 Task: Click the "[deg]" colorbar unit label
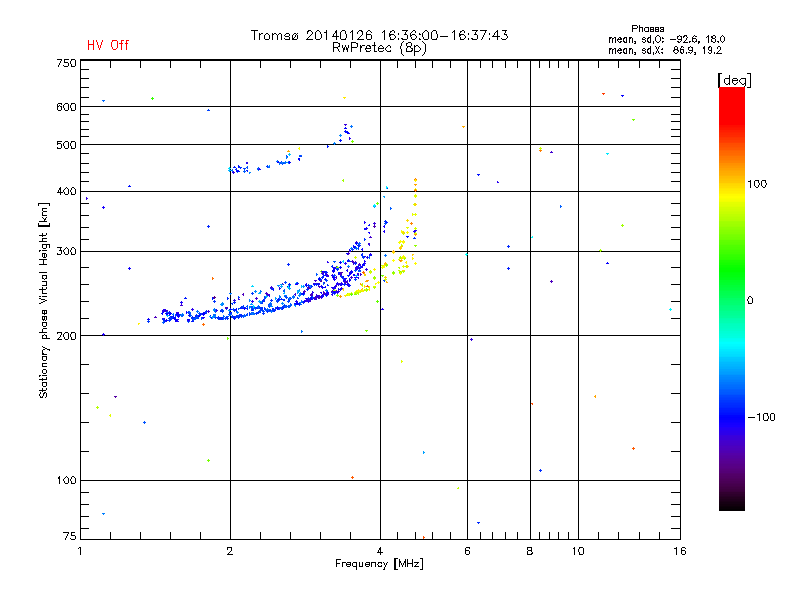pos(734,80)
